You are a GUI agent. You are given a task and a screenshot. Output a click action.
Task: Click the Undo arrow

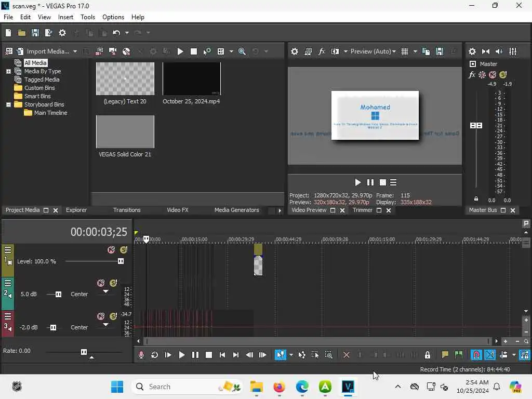(x=116, y=33)
